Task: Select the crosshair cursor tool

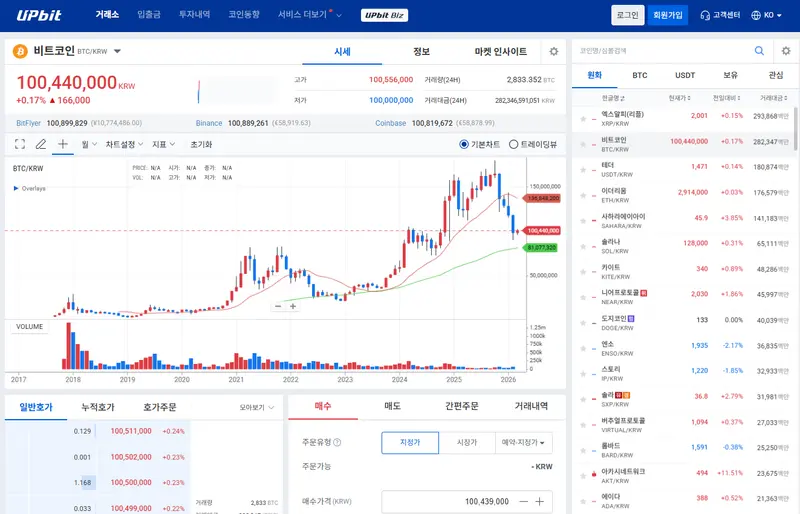Action: point(63,144)
